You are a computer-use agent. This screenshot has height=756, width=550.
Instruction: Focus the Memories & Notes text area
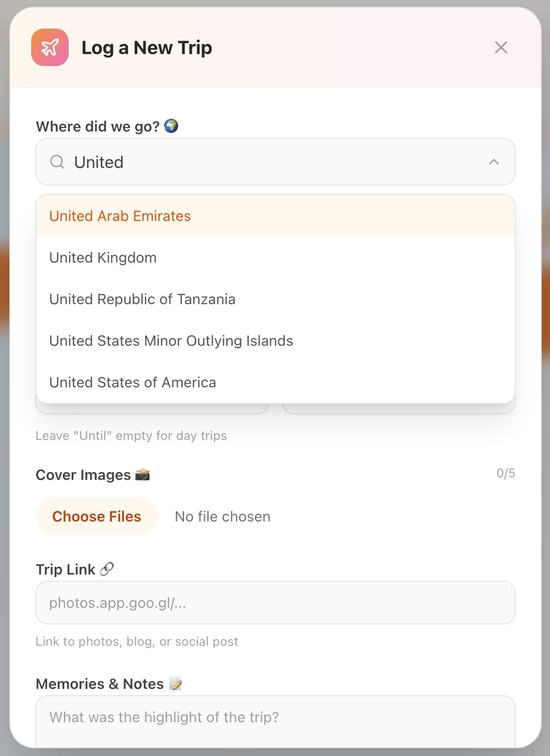coord(276,722)
